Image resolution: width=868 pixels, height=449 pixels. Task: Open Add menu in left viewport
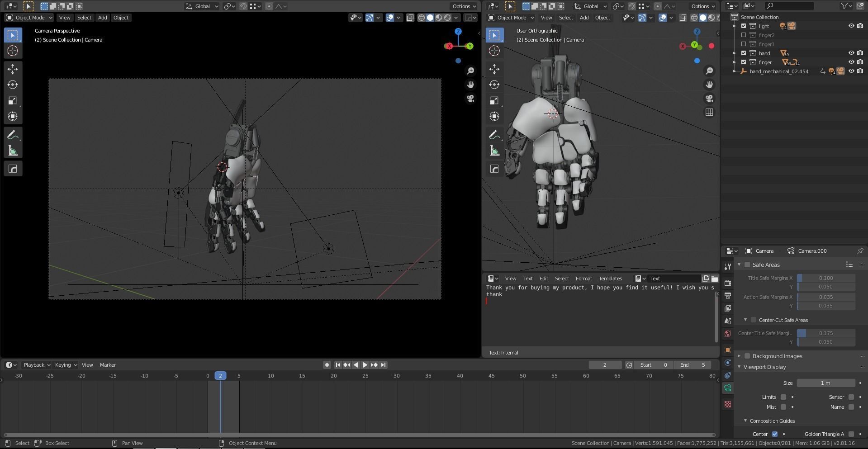tap(102, 18)
